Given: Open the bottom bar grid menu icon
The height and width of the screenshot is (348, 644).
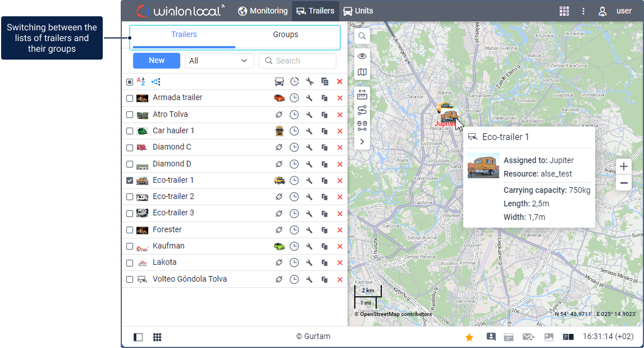Looking at the screenshot, I should tap(157, 337).
